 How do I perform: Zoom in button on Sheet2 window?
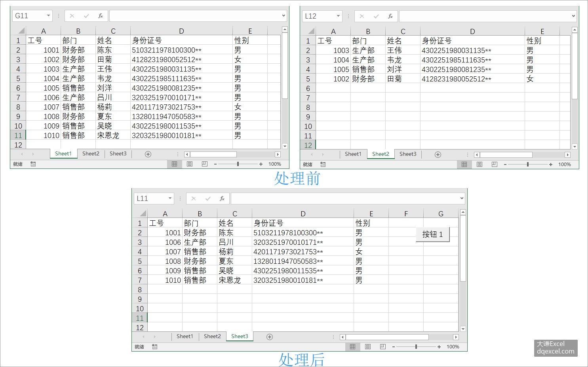tap(551, 165)
